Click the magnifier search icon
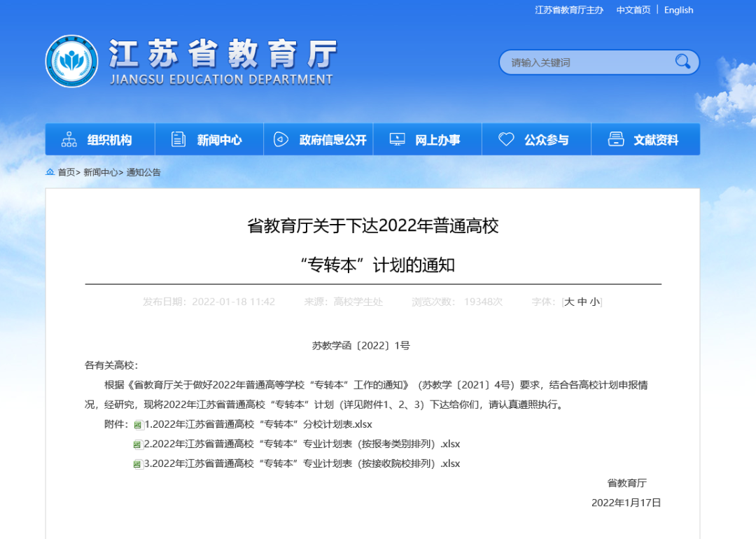756x539 pixels. pyautogui.click(x=682, y=62)
